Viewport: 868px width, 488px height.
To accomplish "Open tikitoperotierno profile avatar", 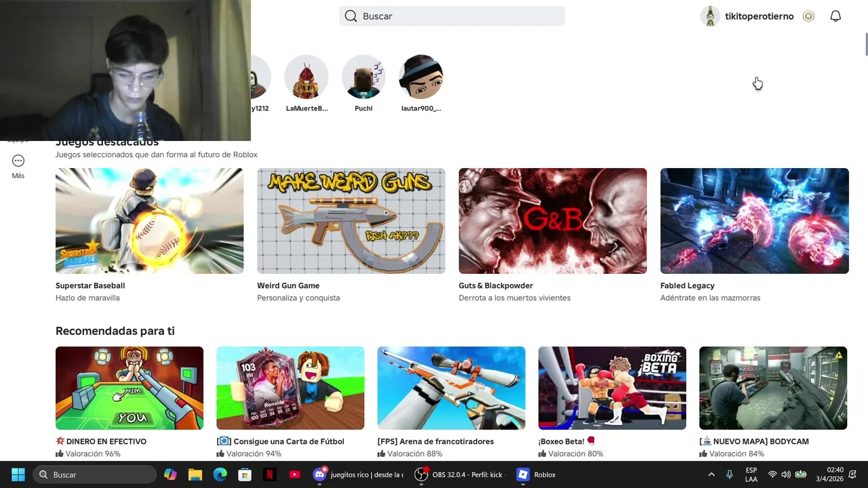I will click(710, 16).
